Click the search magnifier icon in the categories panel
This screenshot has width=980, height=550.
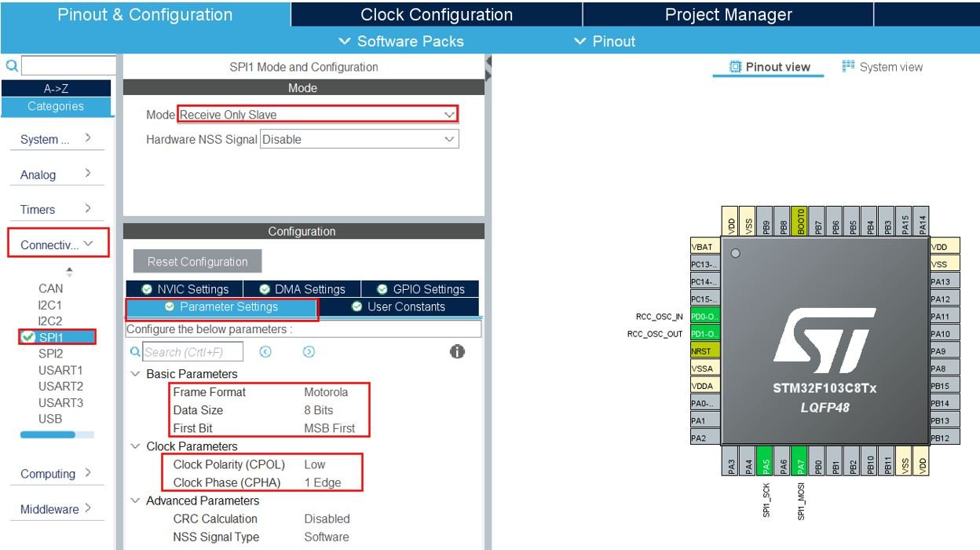click(11, 66)
